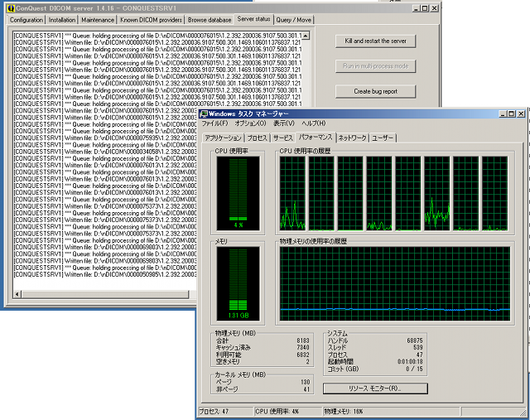Switch to the ネットワーク tab
Screen dimensions: 530x420
[x=353, y=138]
